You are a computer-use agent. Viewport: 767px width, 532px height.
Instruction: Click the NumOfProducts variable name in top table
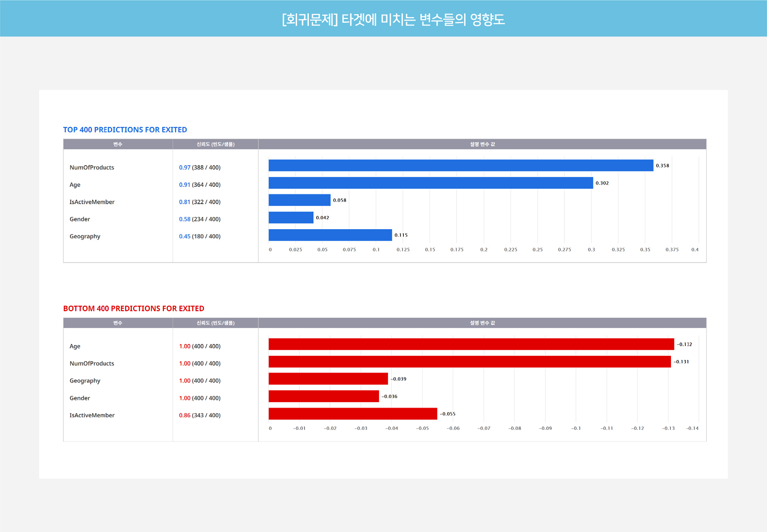92,167
